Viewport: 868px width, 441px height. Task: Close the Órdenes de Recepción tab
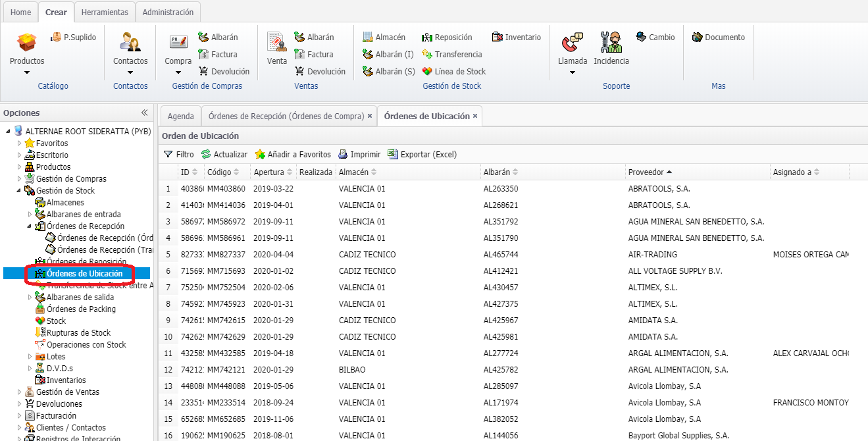coord(370,116)
